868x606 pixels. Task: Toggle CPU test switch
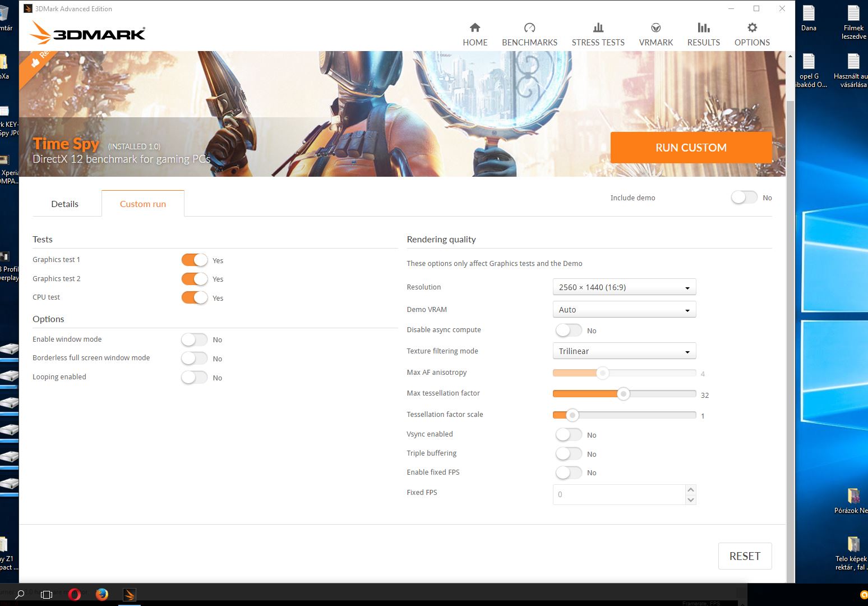[195, 297]
